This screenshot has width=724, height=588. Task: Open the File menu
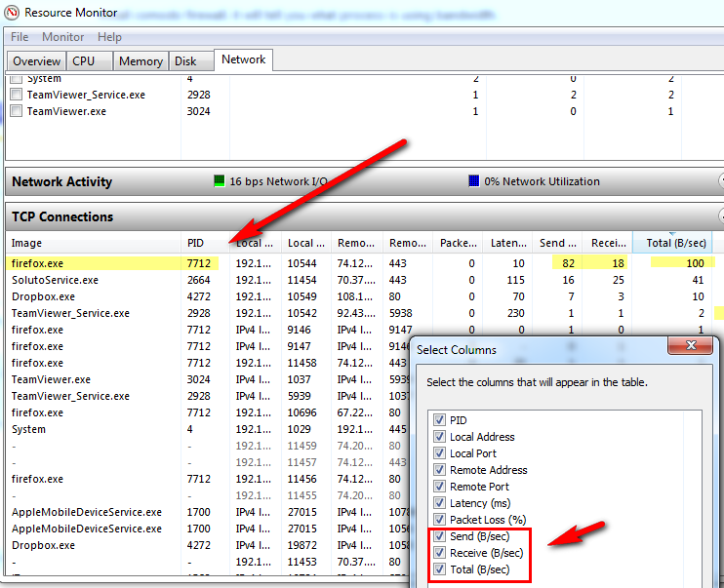20,37
